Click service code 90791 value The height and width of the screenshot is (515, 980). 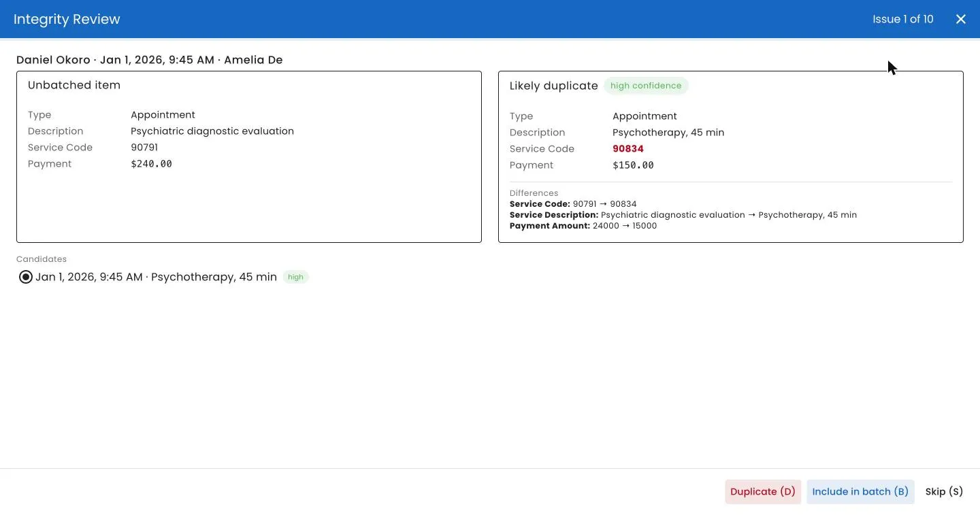(144, 148)
